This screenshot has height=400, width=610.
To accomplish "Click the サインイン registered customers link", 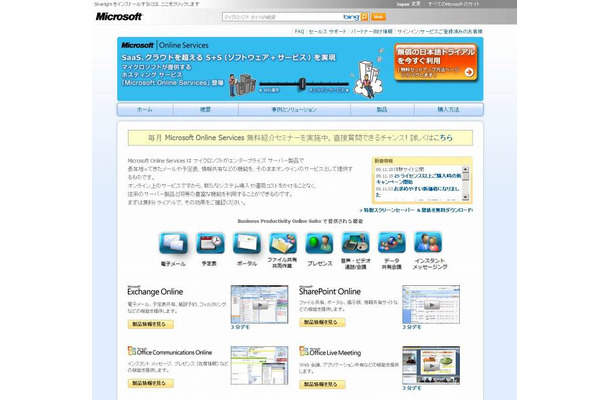I will coord(440,32).
